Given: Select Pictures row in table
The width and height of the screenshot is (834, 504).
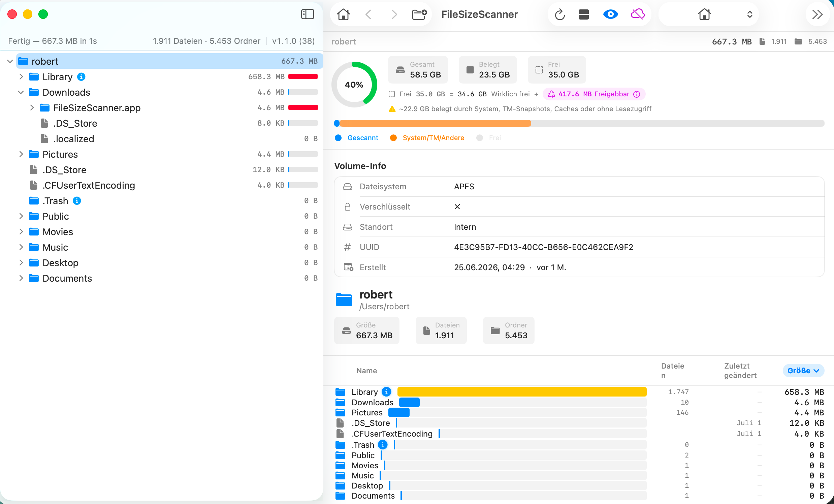Looking at the screenshot, I should (x=579, y=412).
